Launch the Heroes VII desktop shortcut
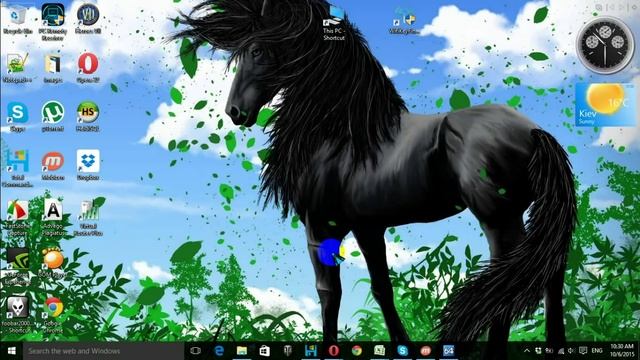The height and width of the screenshot is (360, 640). 88,19
